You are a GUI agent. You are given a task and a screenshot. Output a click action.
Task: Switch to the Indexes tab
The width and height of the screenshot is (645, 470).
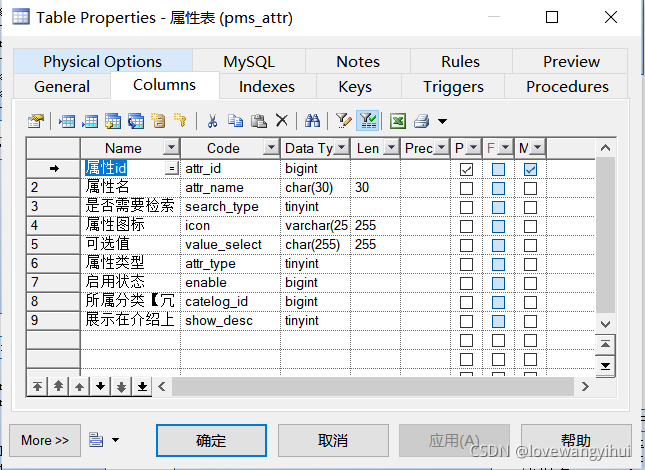[267, 86]
